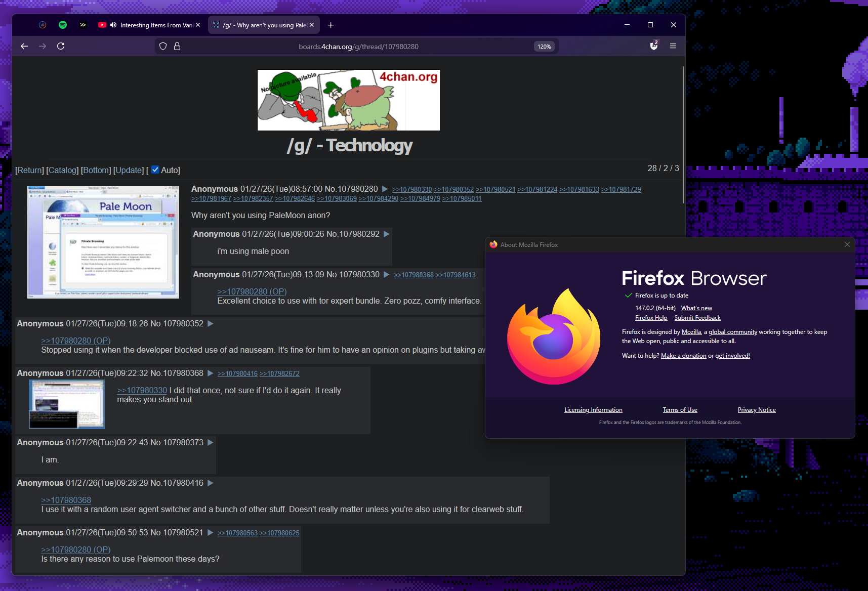Viewport: 868px width, 591px height.
Task: Click >>107980368 quote in post 107980416
Action: pyautogui.click(x=66, y=500)
